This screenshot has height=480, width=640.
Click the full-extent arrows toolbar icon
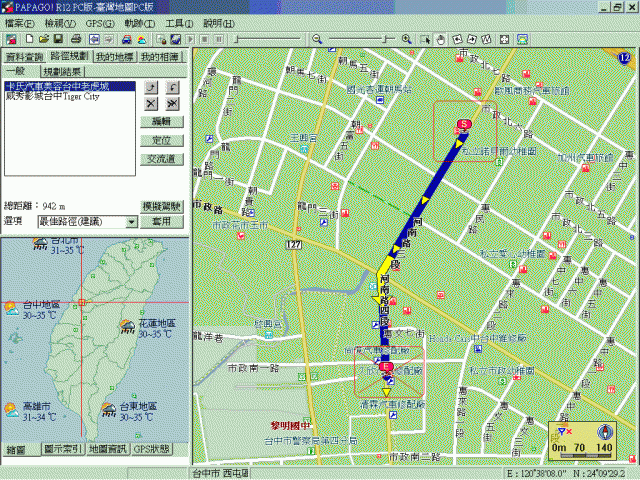click(x=504, y=39)
